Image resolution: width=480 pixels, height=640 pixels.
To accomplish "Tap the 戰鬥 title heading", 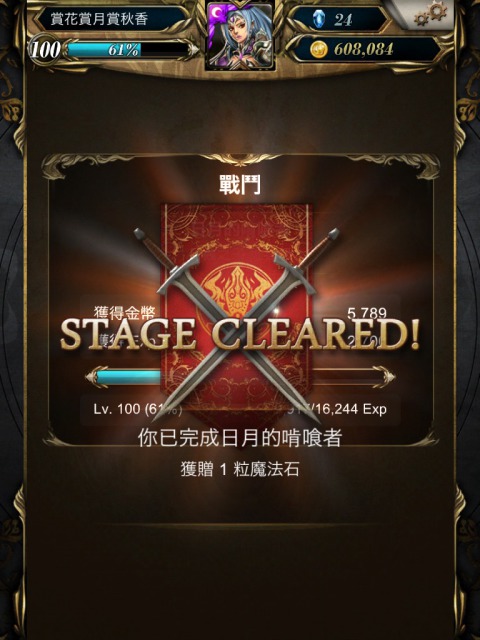I will pos(240,186).
